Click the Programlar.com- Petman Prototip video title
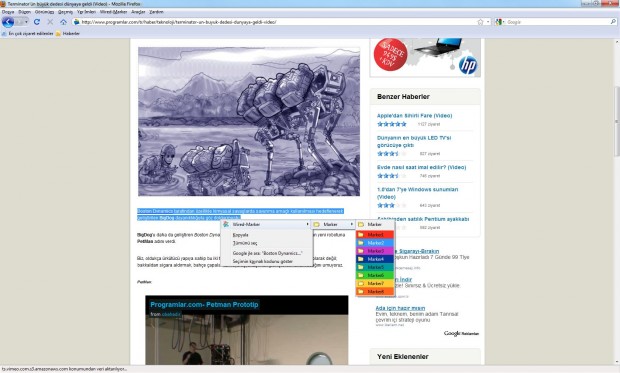Screen dimensions: 620x373 (x=204, y=305)
